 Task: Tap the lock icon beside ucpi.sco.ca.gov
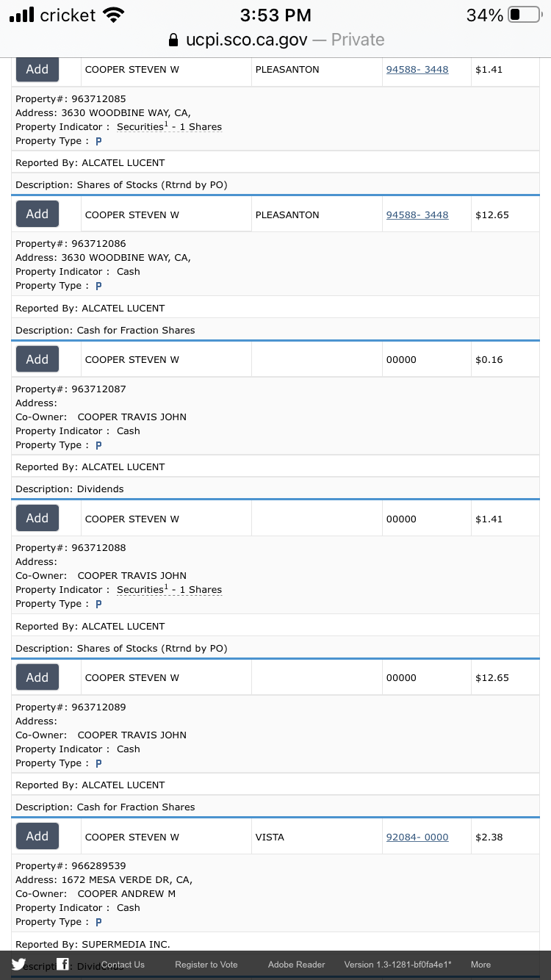[x=173, y=39]
